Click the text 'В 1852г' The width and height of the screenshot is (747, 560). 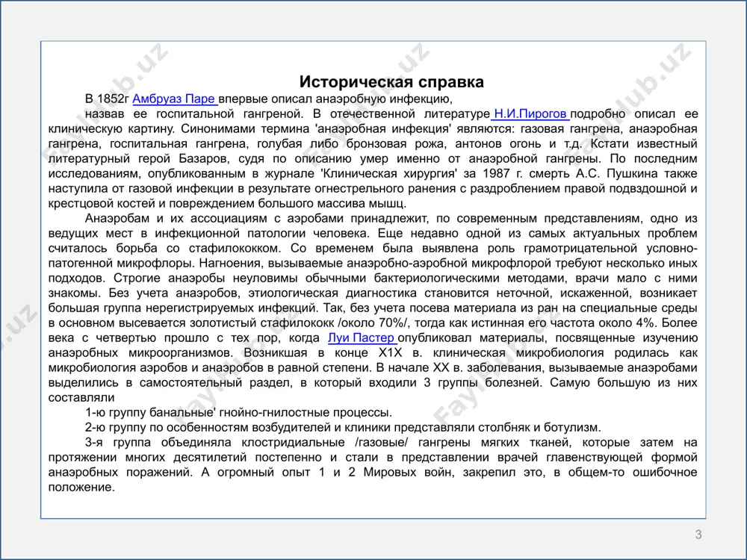pos(107,99)
